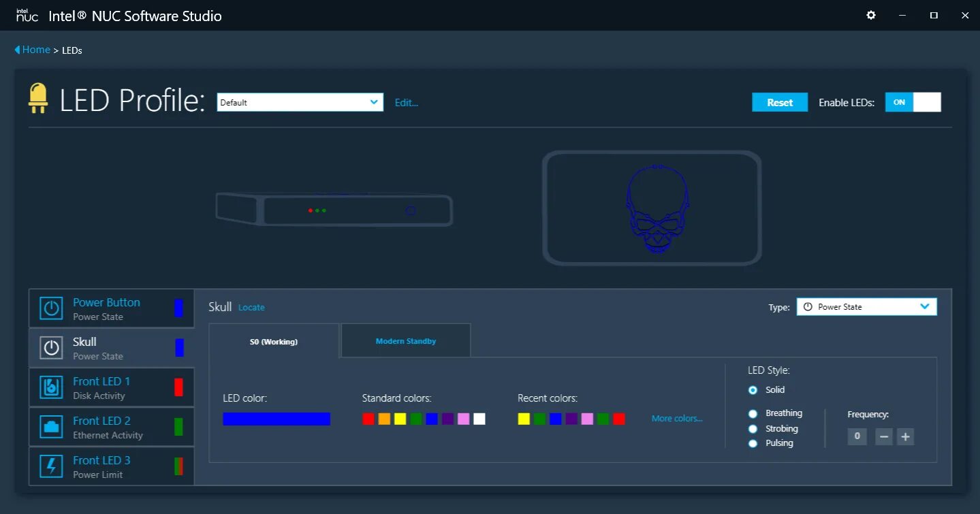Decrease frequency with the minus button
This screenshot has width=980, height=514.
(x=884, y=436)
